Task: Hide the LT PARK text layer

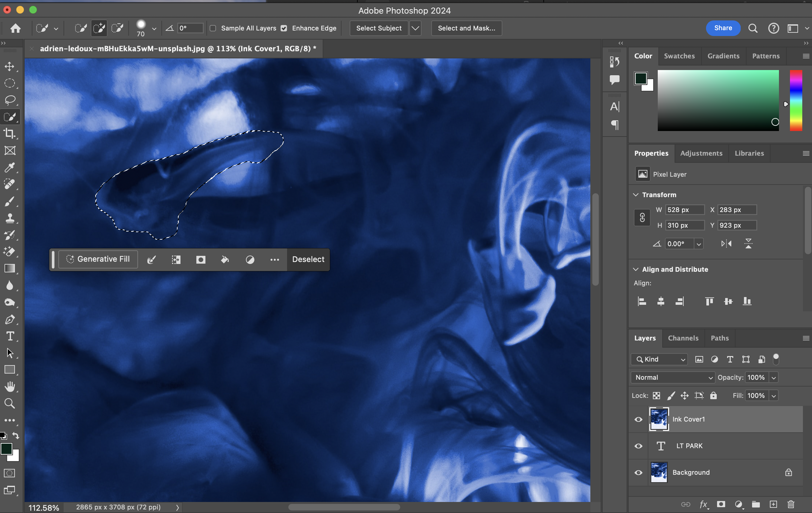Action: point(638,446)
